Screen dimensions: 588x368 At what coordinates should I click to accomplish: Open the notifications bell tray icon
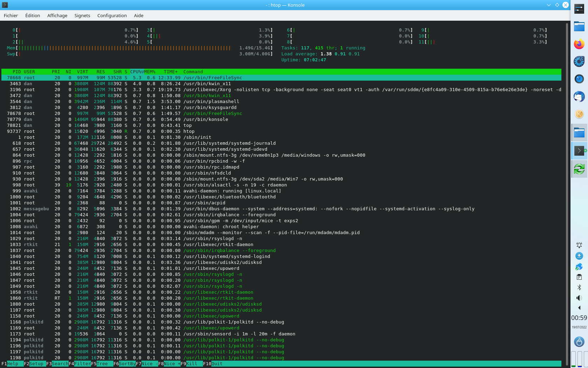click(x=579, y=245)
